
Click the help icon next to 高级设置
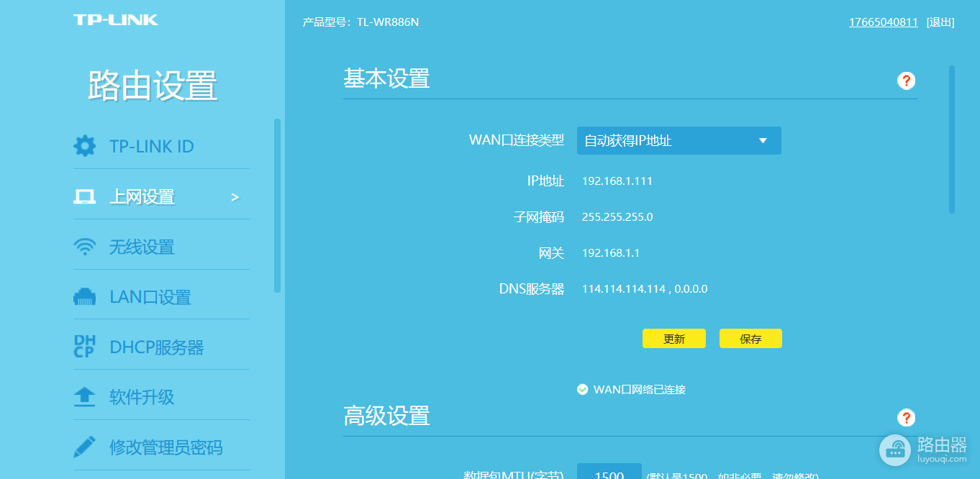tap(906, 417)
